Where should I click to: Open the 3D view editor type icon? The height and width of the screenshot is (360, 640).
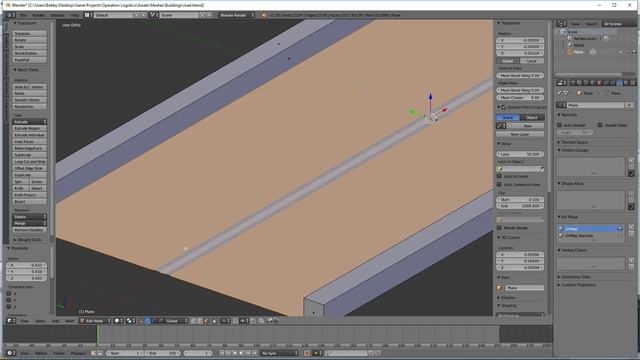[11, 321]
